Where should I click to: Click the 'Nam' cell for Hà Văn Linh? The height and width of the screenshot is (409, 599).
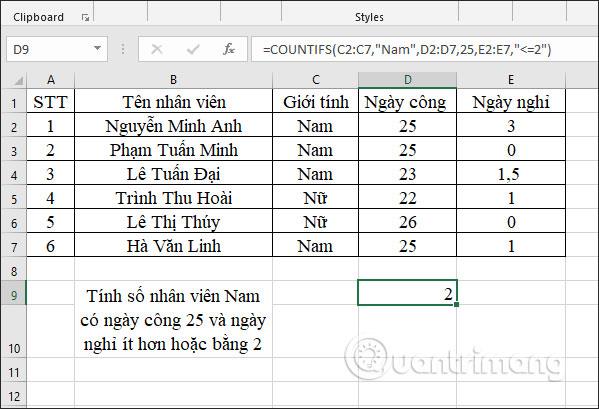click(x=316, y=246)
